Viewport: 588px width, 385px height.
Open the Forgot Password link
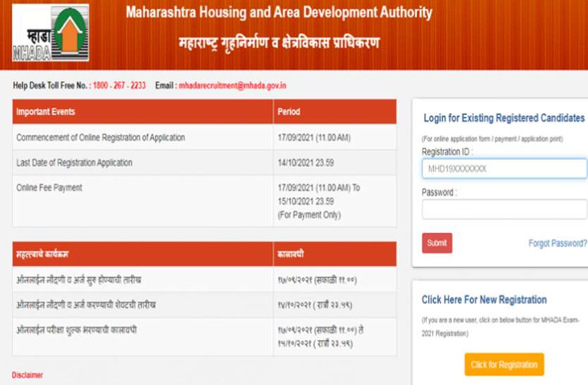(558, 244)
